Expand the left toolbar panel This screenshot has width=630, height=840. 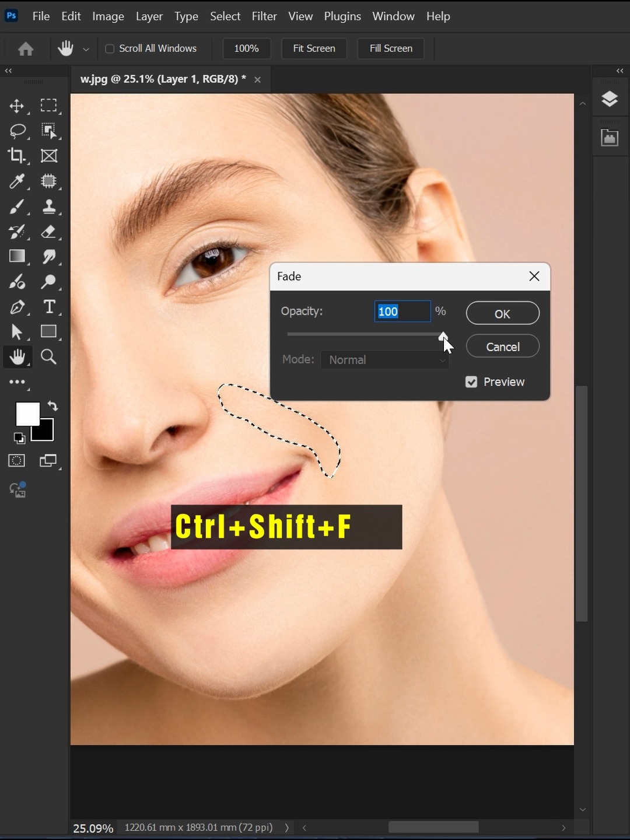(8, 71)
